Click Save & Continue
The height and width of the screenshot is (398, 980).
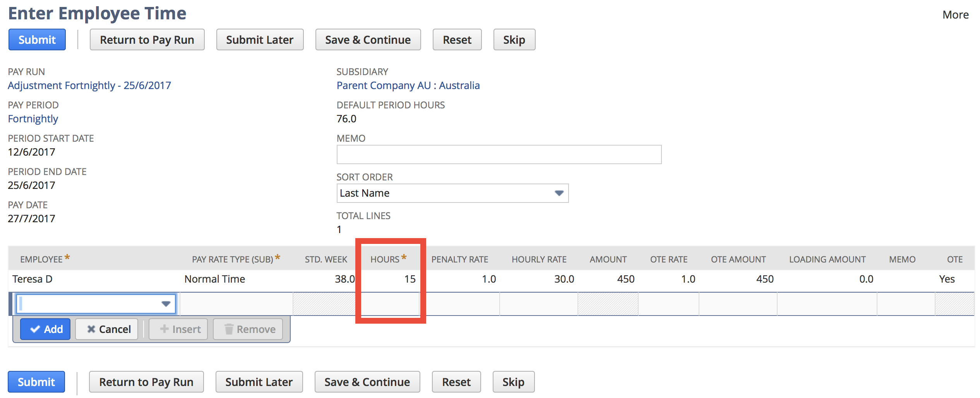(368, 39)
